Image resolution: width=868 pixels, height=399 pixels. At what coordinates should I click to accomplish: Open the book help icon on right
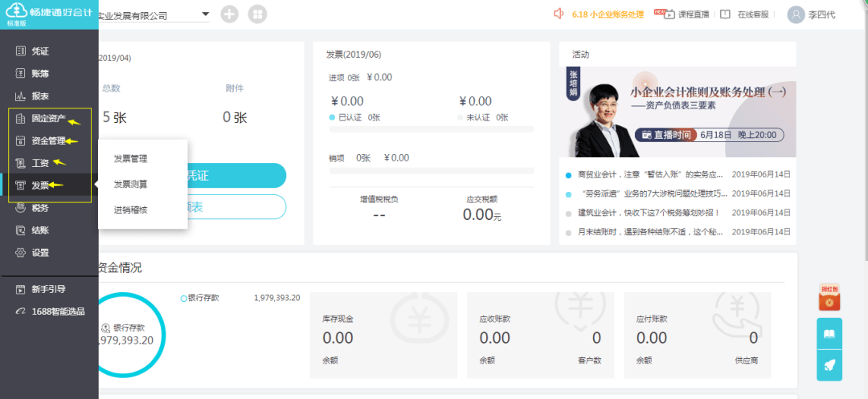click(829, 333)
